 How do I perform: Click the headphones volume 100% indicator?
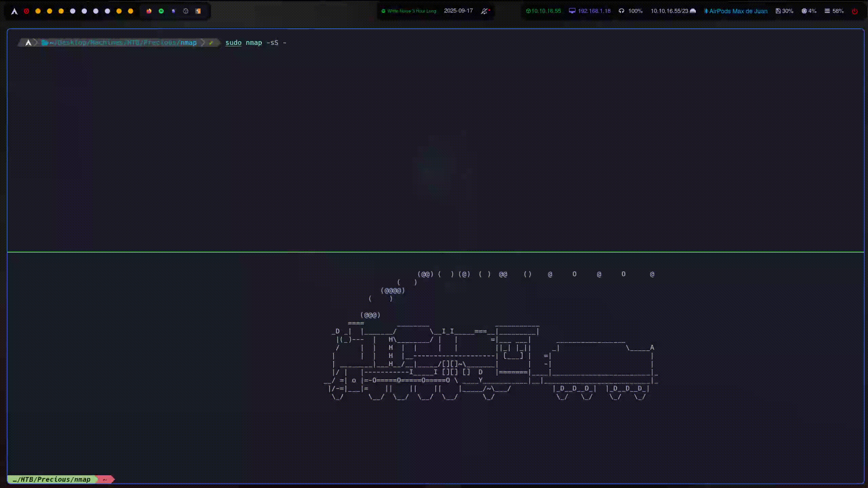631,11
